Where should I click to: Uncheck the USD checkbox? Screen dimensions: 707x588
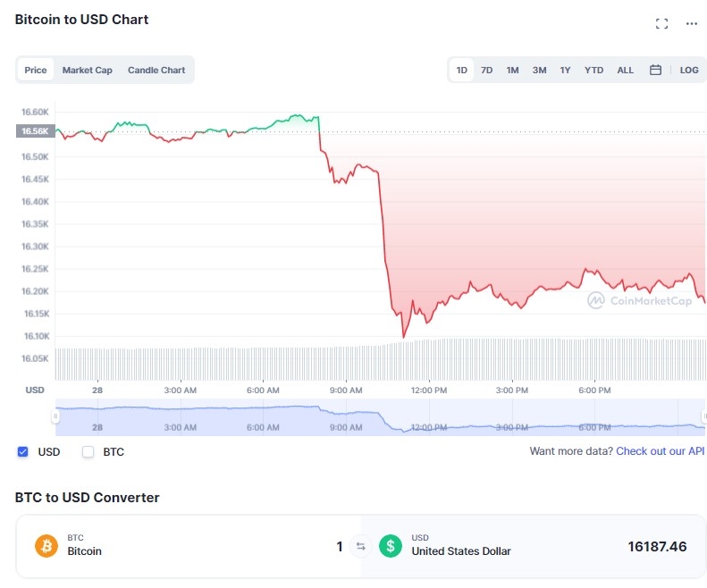click(x=22, y=452)
